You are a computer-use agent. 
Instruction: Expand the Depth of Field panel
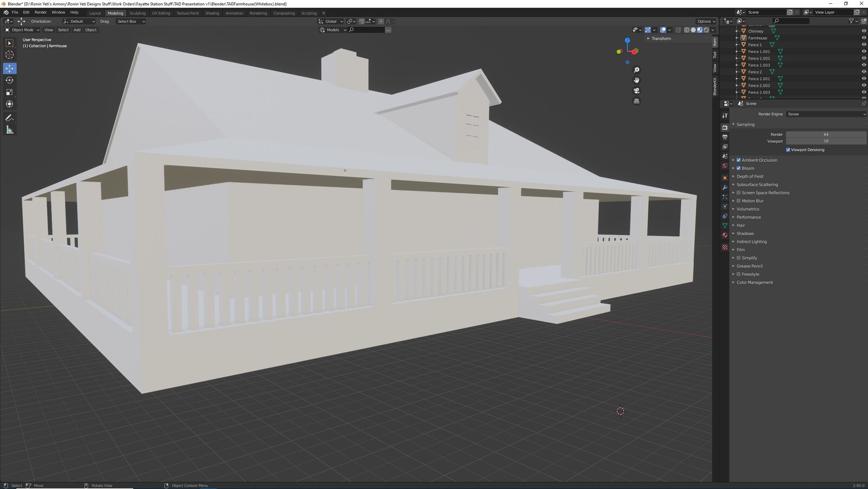[x=750, y=176]
